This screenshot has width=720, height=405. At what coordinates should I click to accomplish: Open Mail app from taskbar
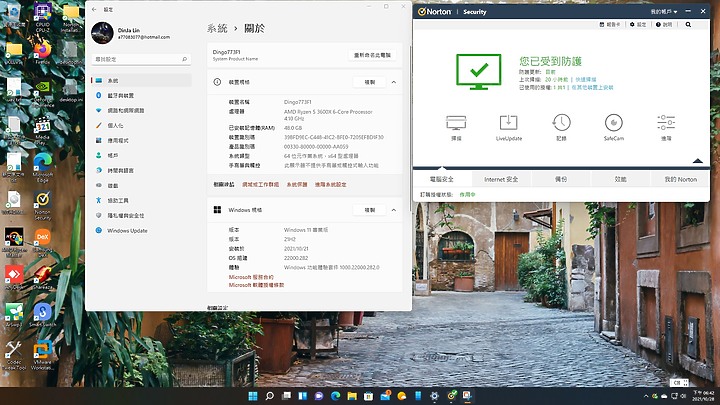(x=385, y=396)
